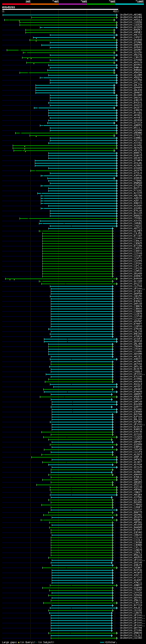Click the cyan ~100% identity scale segment
Screen dimensions: 146x644
(130, 4)
